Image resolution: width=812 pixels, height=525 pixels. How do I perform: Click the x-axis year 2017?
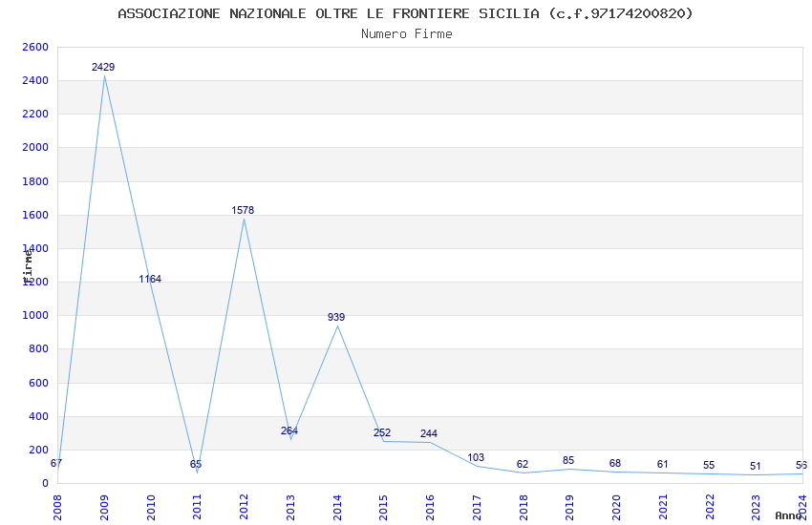pyautogui.click(x=477, y=507)
